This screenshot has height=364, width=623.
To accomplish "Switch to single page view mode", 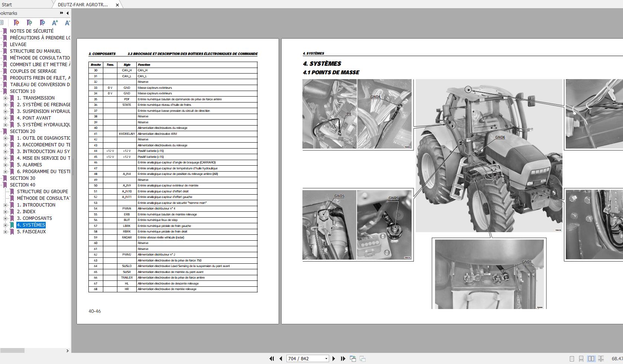I will [572, 358].
